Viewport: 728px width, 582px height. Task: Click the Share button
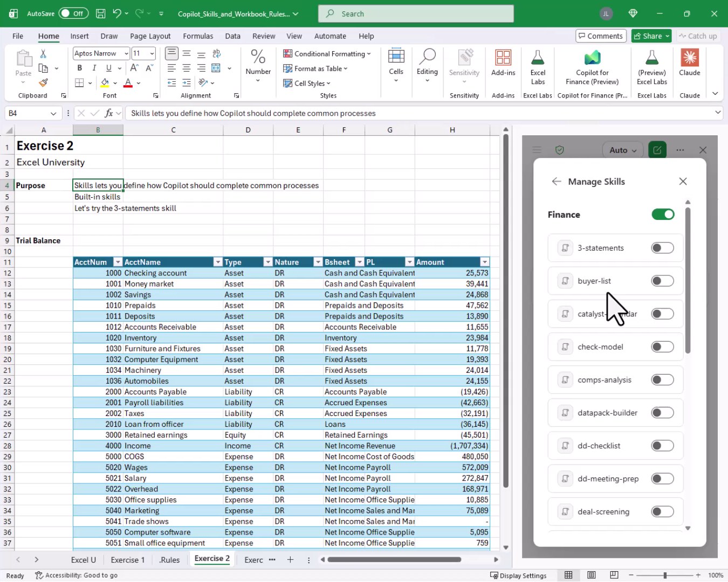pyautogui.click(x=651, y=36)
